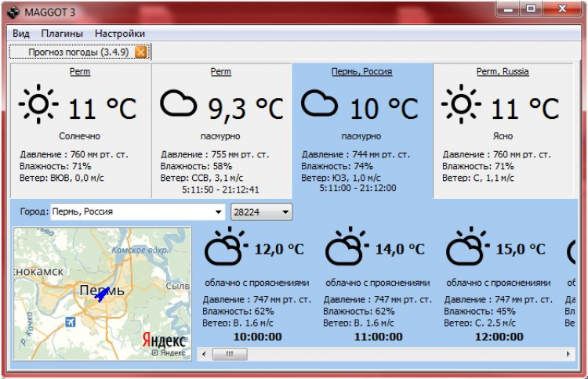Screen dimensions: 588x379
Task: Open the Perm, Russia link
Action: (x=503, y=71)
